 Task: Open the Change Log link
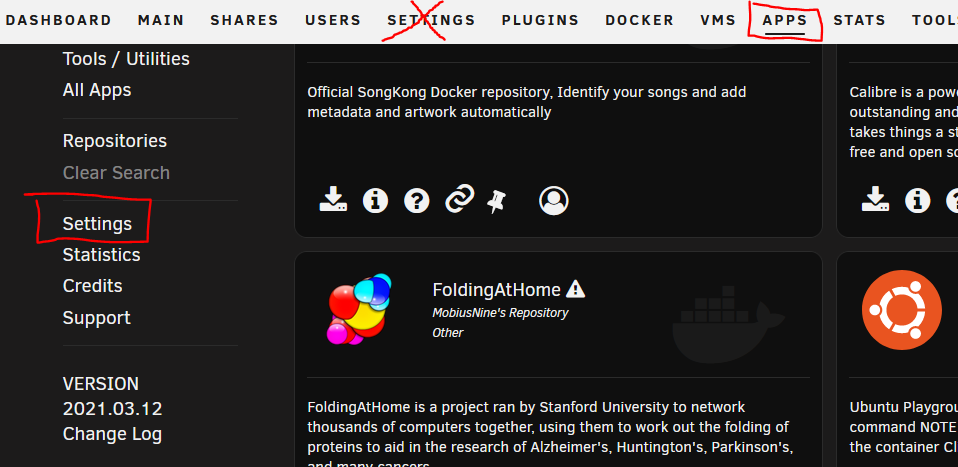tap(112, 434)
